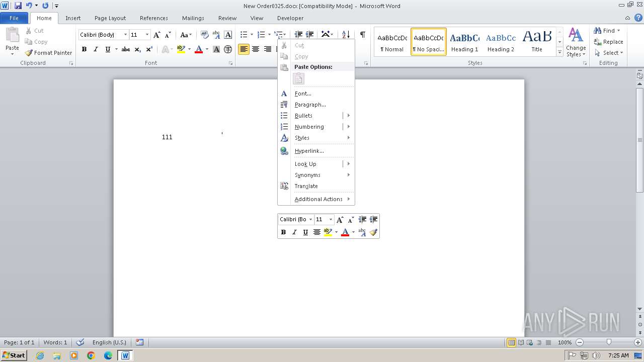Apply strikethrough from the ribbon
The height and width of the screenshot is (362, 644).
(126, 49)
